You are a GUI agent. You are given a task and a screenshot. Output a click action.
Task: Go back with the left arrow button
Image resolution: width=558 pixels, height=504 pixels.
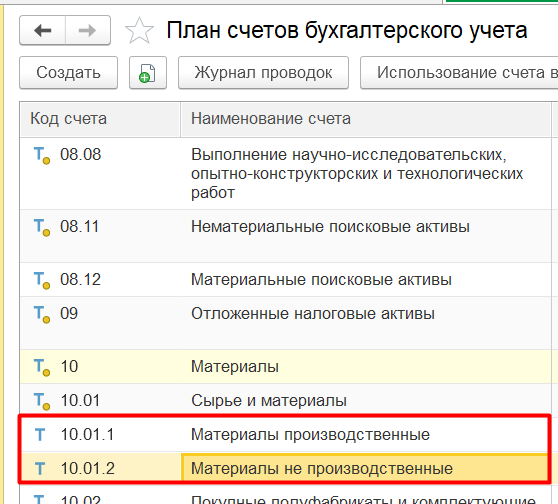(x=43, y=31)
